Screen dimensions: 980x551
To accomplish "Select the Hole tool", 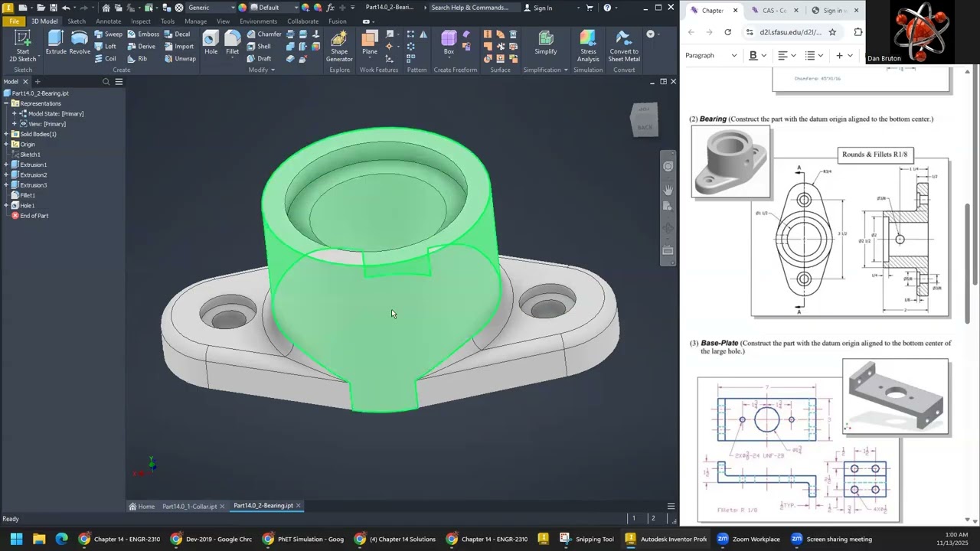I will [211, 43].
